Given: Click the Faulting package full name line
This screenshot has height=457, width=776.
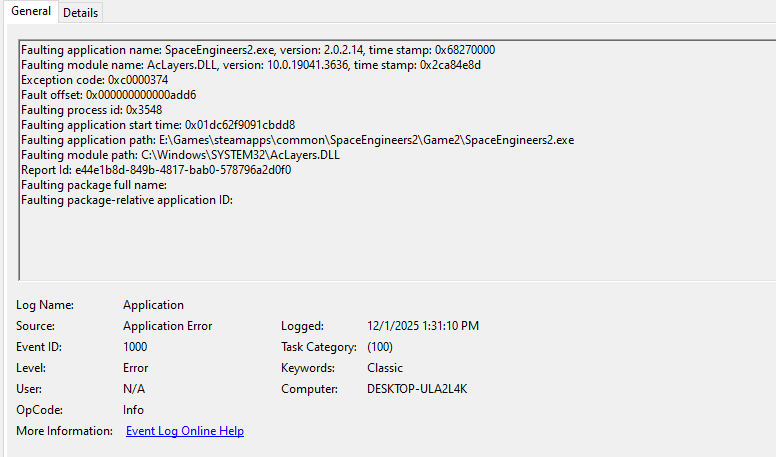Looking at the screenshot, I should [93, 185].
